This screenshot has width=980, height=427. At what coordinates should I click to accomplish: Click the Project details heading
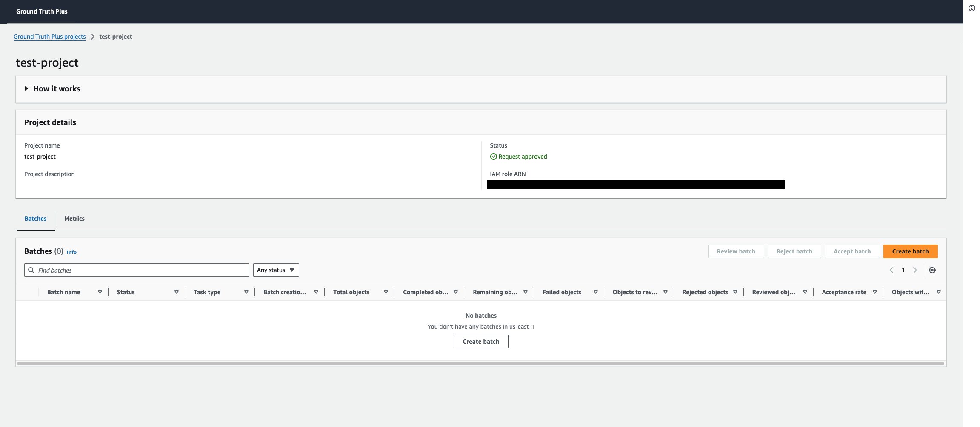(50, 122)
